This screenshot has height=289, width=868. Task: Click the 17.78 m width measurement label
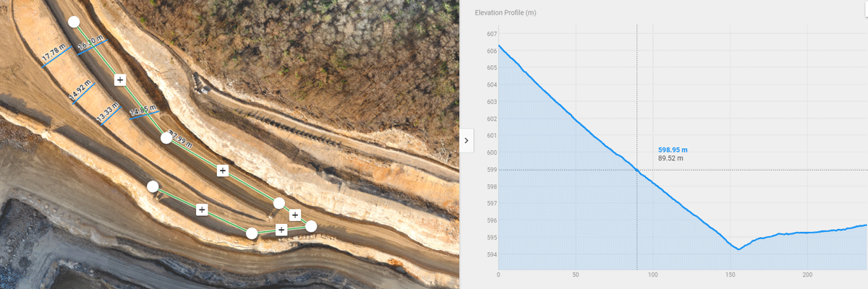(x=54, y=53)
